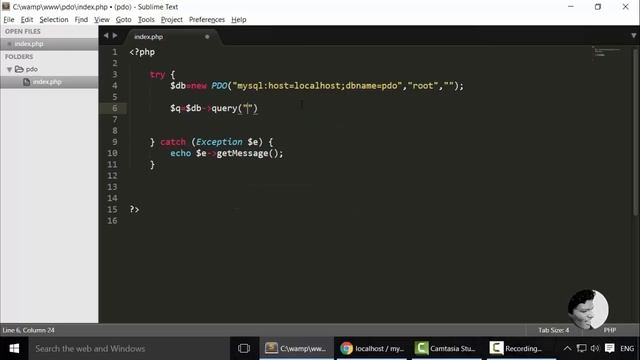This screenshot has height=360, width=640.
Task: Click 'Line 6, Column 24' status text
Action: tap(29, 330)
